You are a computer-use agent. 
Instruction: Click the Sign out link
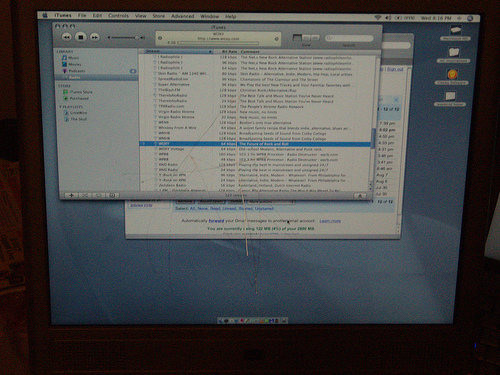pyautogui.click(x=395, y=69)
